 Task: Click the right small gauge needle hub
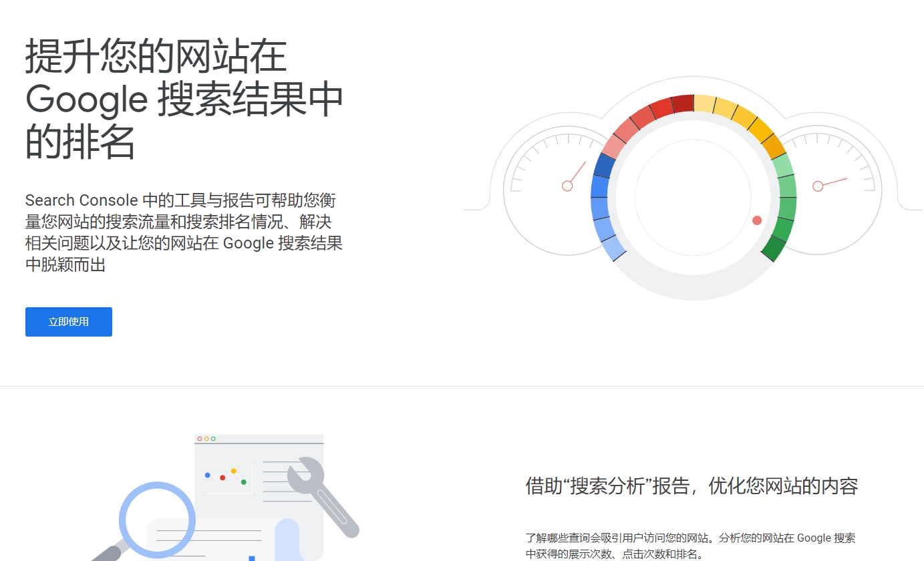pyautogui.click(x=818, y=186)
